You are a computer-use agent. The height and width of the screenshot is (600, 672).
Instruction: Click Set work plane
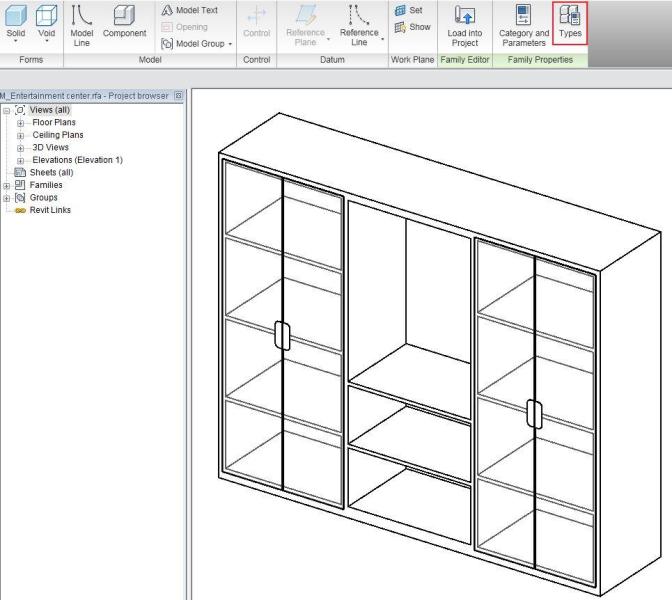point(408,10)
